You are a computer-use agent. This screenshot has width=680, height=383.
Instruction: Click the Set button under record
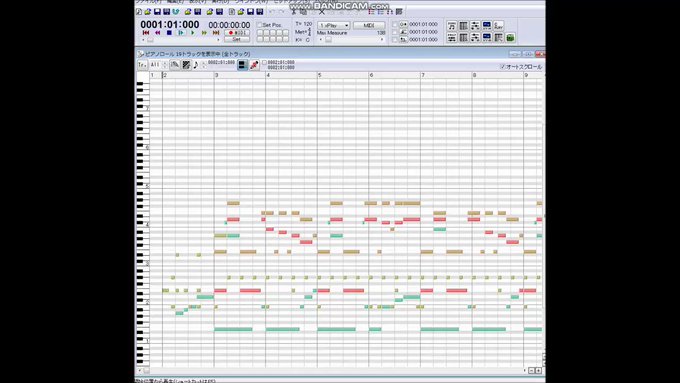coord(237,39)
